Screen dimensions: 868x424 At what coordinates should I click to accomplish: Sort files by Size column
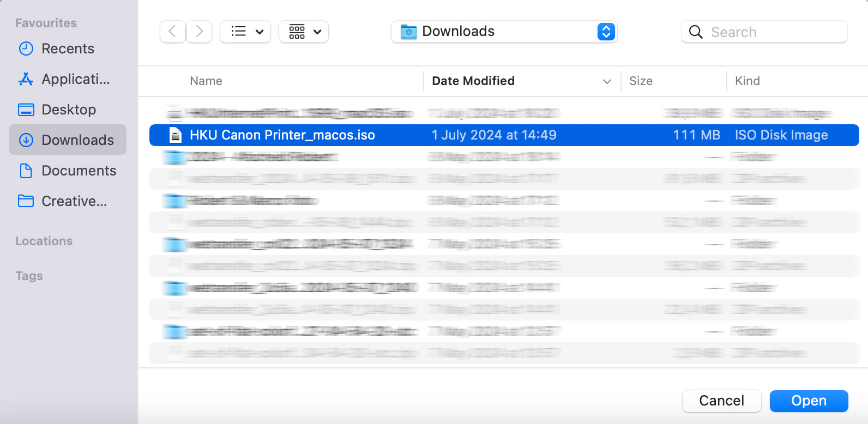pyautogui.click(x=641, y=81)
